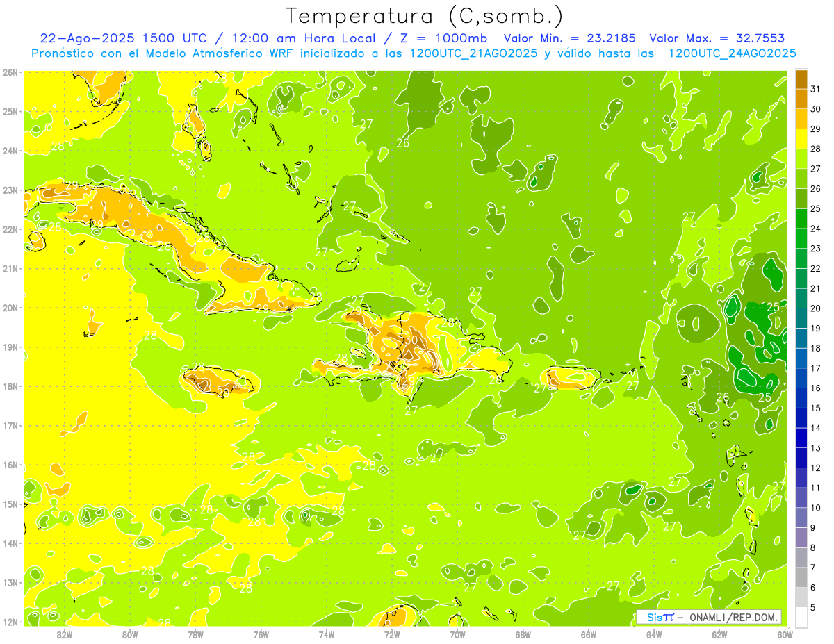Click the legend value "24"
Screen dimensions: 834x644
[815, 229]
